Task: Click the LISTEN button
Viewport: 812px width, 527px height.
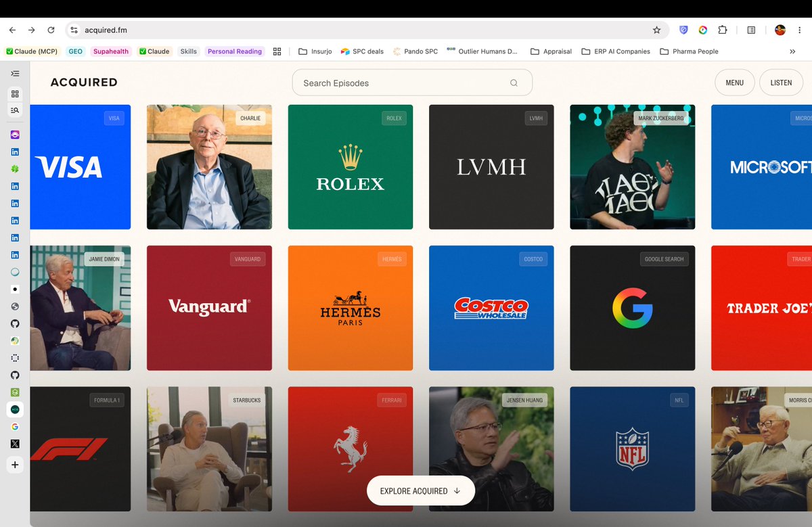Action: [781, 83]
